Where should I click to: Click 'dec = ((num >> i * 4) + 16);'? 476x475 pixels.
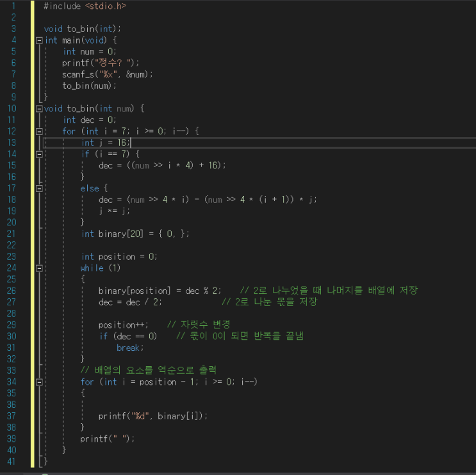tap(163, 165)
